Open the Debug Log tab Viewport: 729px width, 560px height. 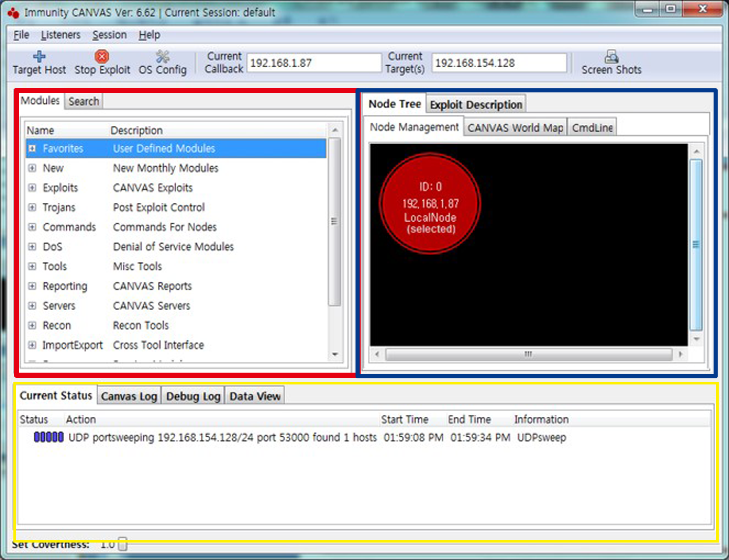pos(193,396)
